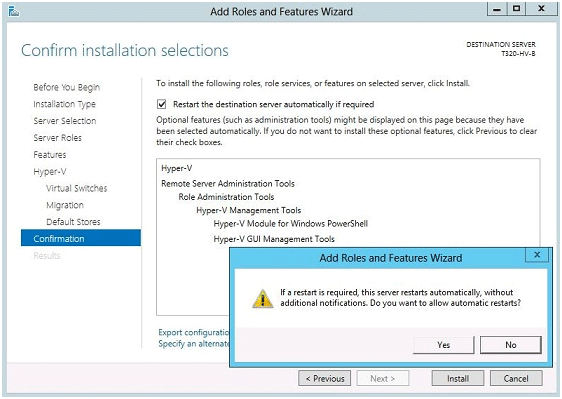Cancel the wizard
Image resolution: width=562 pixels, height=399 pixels.
click(x=516, y=379)
